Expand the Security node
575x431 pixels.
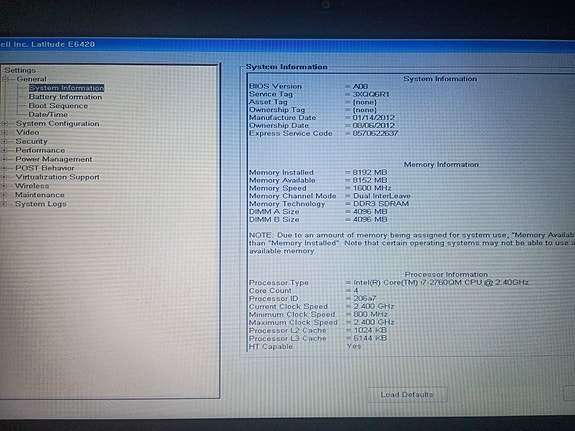(x=4, y=142)
